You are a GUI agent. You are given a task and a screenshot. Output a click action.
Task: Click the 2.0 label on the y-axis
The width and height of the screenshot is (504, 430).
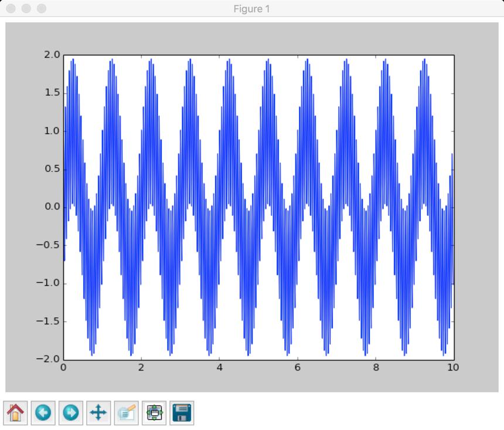(52, 55)
